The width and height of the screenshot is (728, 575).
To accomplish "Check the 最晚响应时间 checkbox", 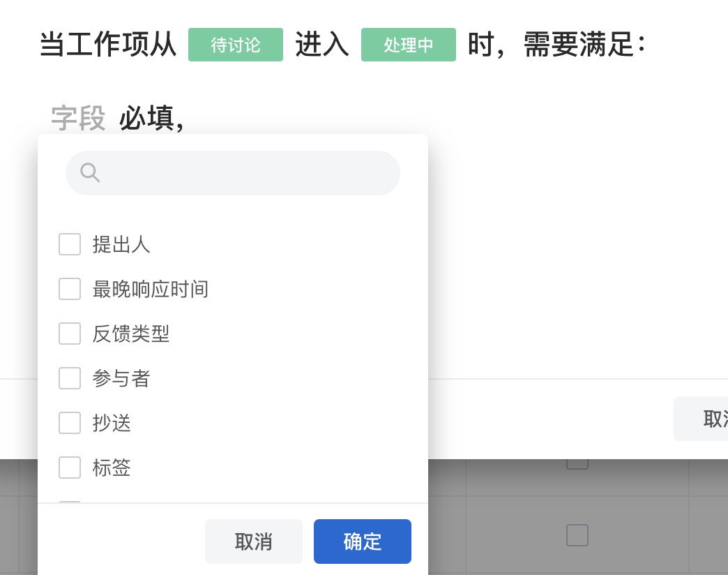I will [x=70, y=289].
